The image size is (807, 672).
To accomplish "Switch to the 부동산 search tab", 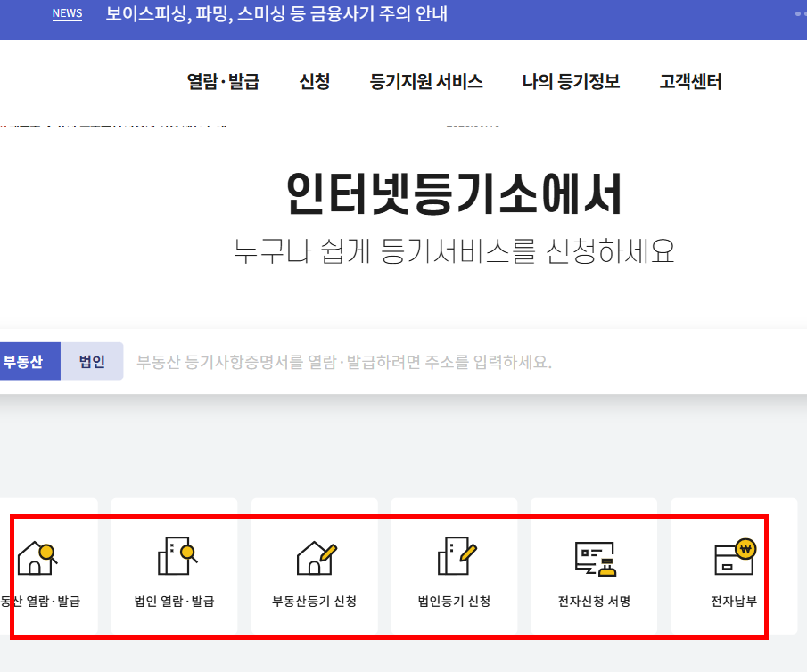I will tap(29, 360).
